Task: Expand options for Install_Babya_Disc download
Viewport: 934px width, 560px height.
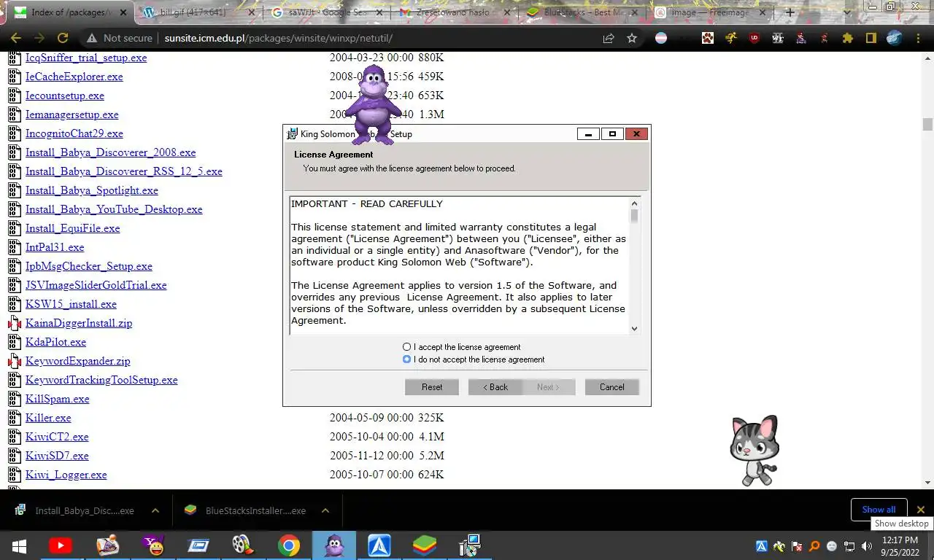Action: (155, 510)
